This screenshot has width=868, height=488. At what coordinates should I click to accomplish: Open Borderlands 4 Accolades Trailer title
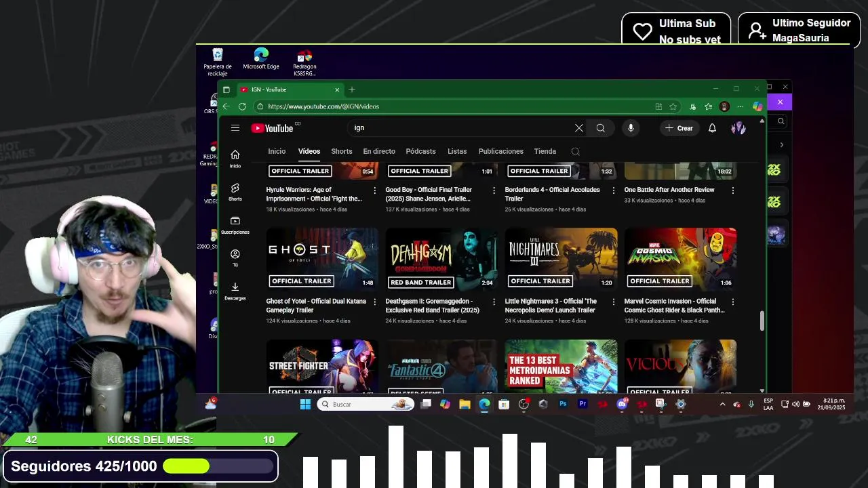point(553,194)
